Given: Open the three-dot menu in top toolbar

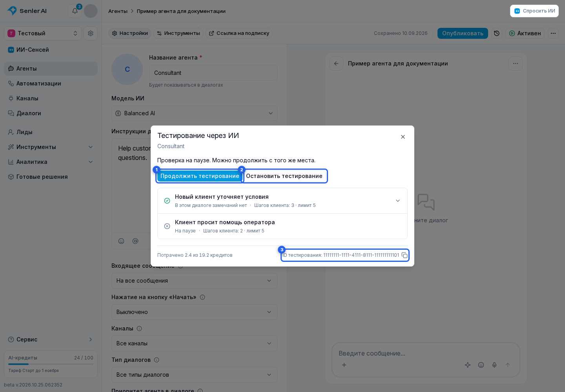Looking at the screenshot, I should pos(553,33).
